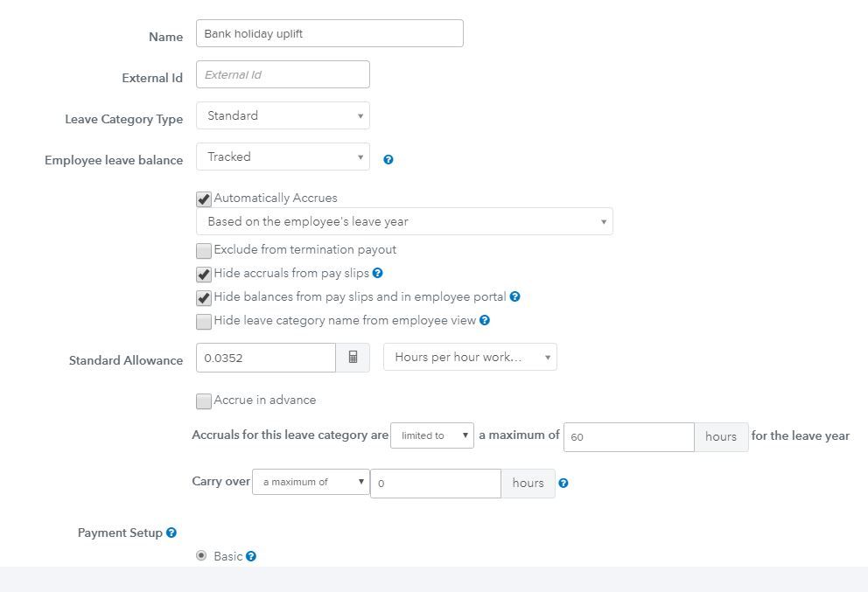Check Hide leave category name from employee view
The image size is (868, 592).
pos(204,322)
